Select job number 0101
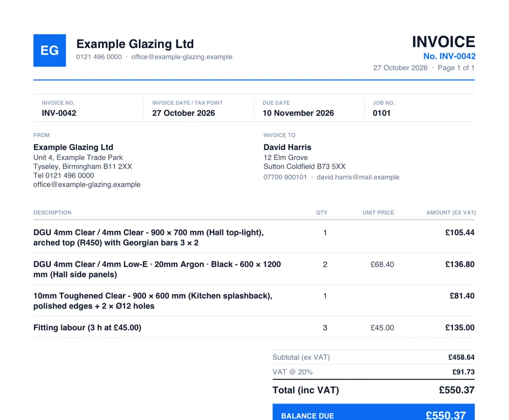 point(382,113)
